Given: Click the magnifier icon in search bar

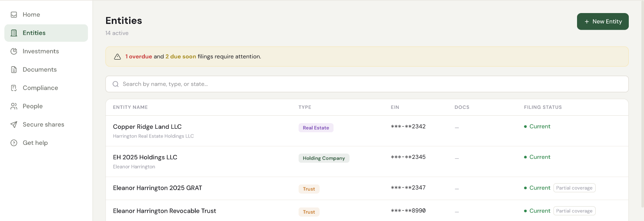Looking at the screenshot, I should [x=116, y=84].
